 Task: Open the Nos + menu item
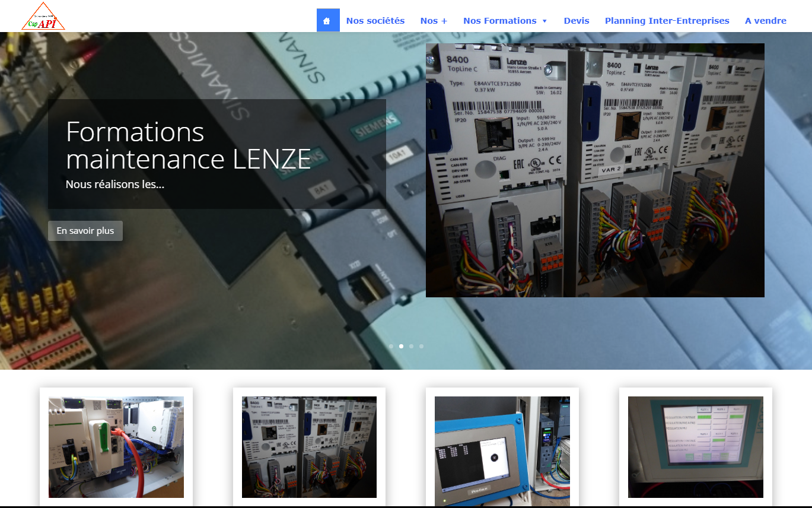[x=434, y=20]
